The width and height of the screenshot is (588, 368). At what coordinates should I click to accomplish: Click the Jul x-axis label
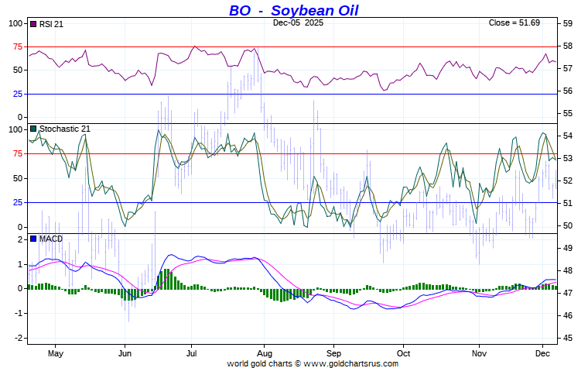pyautogui.click(x=192, y=354)
